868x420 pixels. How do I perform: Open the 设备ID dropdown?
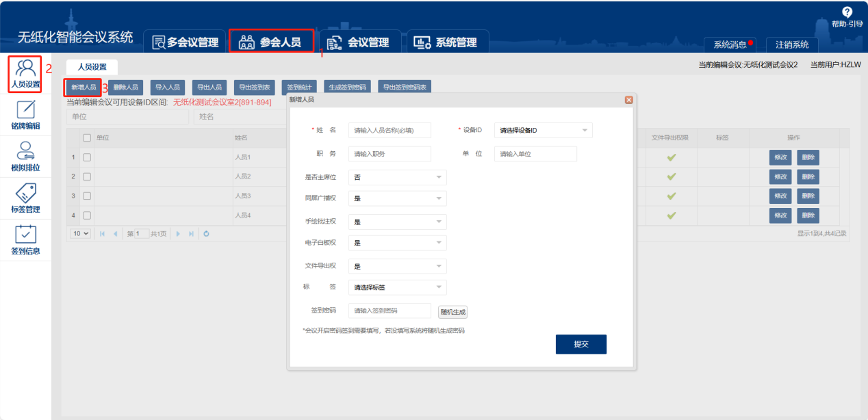(543, 130)
